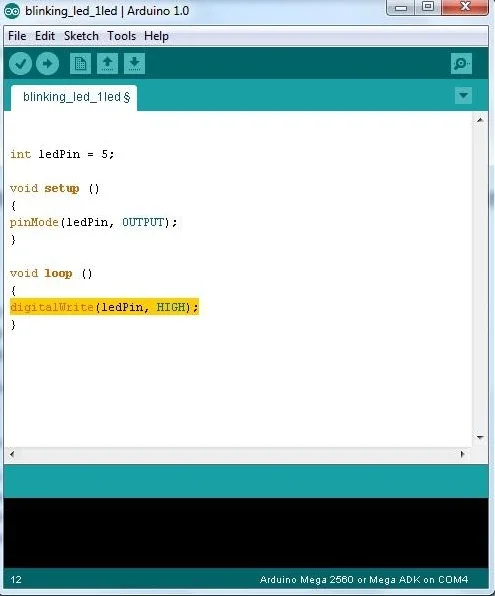The height and width of the screenshot is (596, 495).
Task: Save the sketch with the Save icon
Action: coord(134,63)
